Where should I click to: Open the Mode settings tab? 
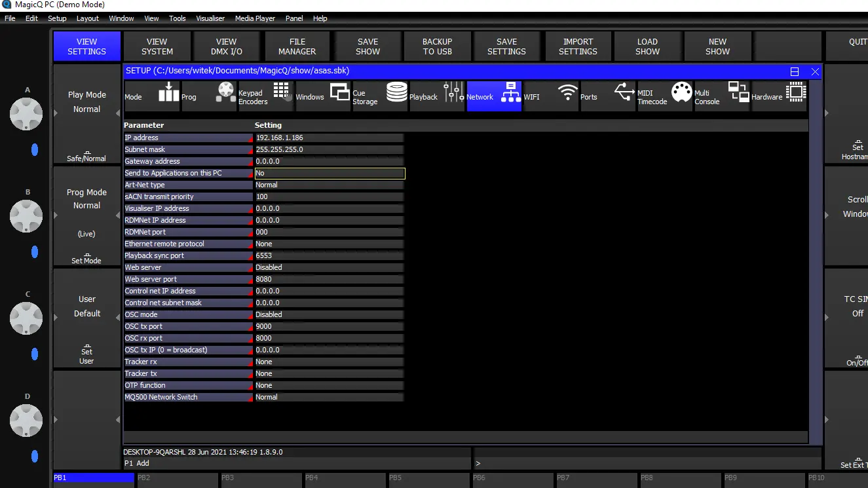[152, 96]
